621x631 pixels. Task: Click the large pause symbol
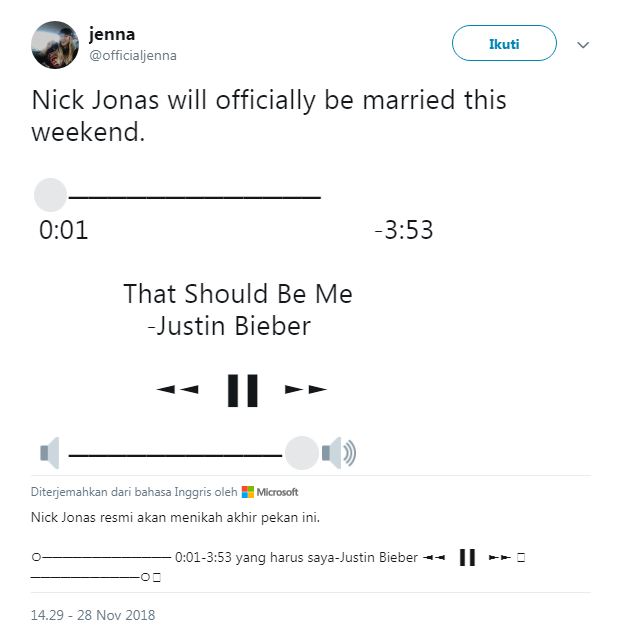[243, 389]
